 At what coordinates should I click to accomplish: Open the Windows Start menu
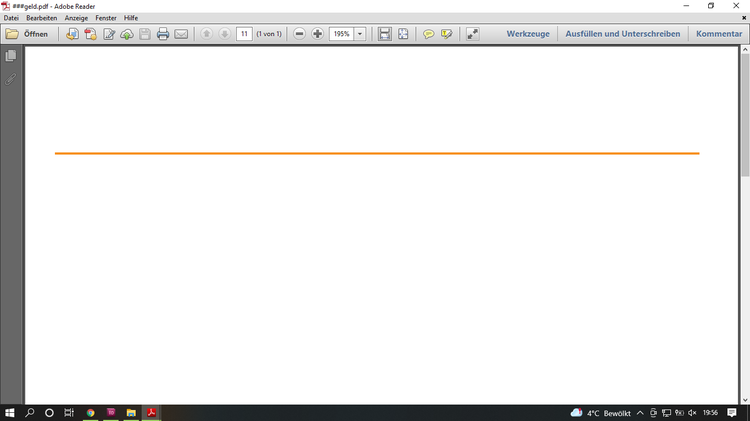point(10,412)
